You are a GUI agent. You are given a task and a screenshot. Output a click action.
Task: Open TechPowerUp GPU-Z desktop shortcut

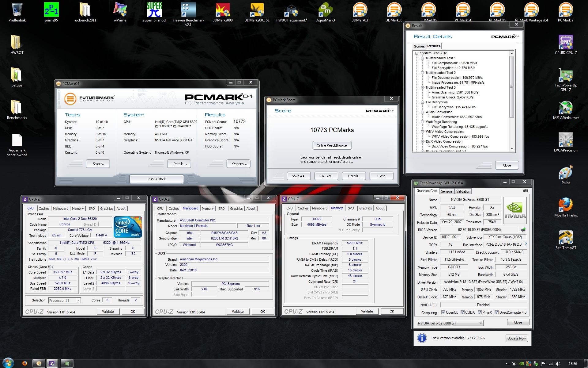(x=566, y=79)
